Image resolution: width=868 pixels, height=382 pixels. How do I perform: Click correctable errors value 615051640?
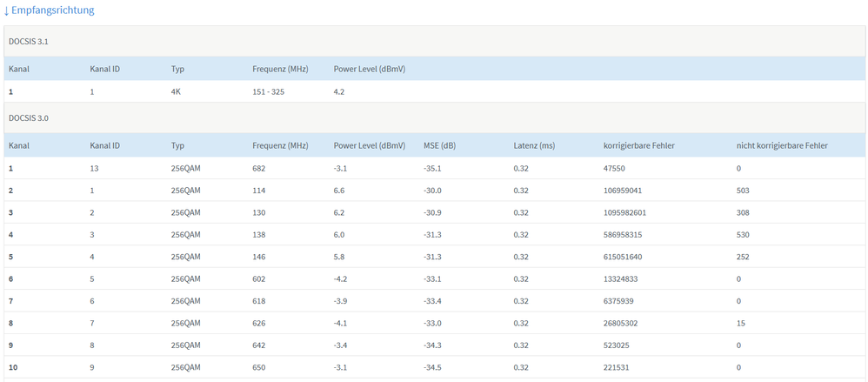(x=623, y=257)
